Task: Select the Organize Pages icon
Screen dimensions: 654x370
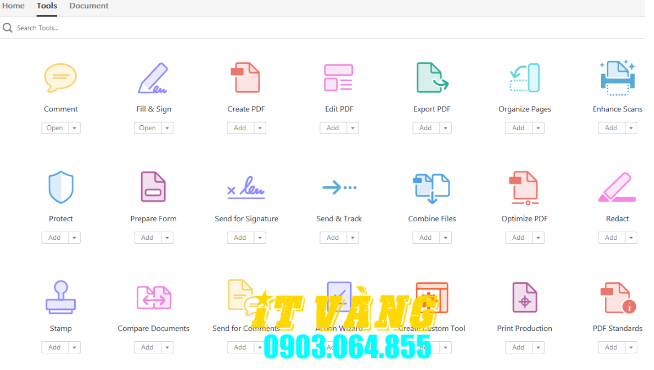Action: (525, 78)
